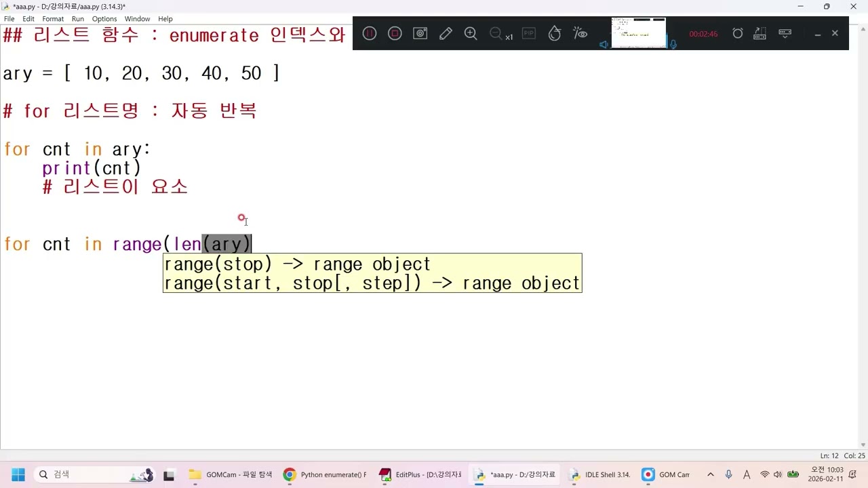The height and width of the screenshot is (488, 868).
Task: Expand the recorder toolbar dropdown icon
Action: 785,33
